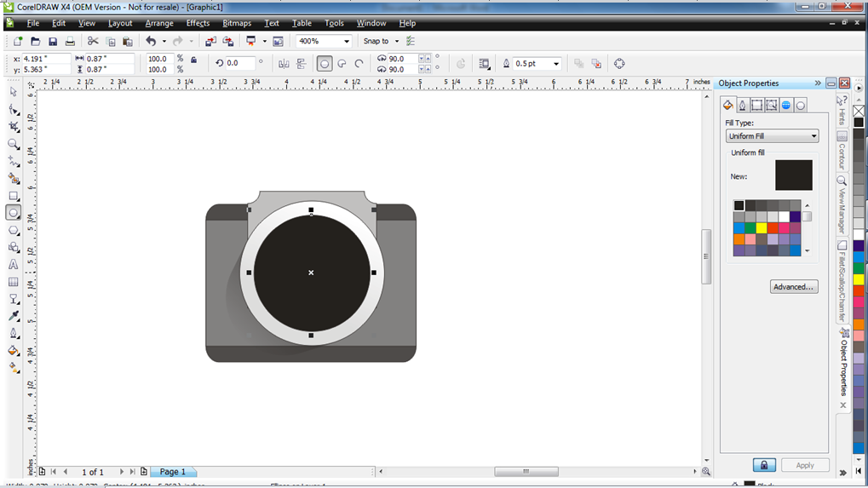Toggle the lock button beside Apply
Screen dimensions: 868x488
click(x=764, y=465)
